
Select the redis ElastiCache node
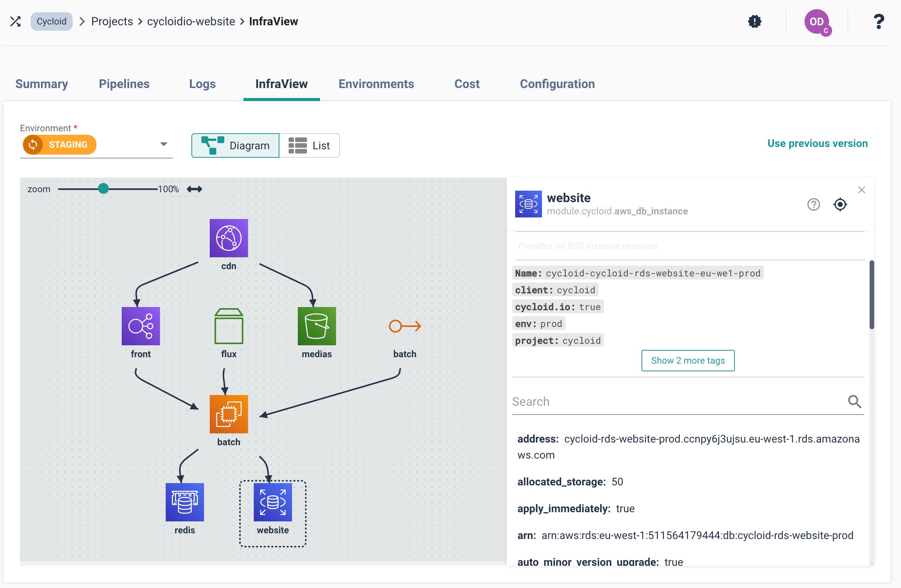(184, 502)
